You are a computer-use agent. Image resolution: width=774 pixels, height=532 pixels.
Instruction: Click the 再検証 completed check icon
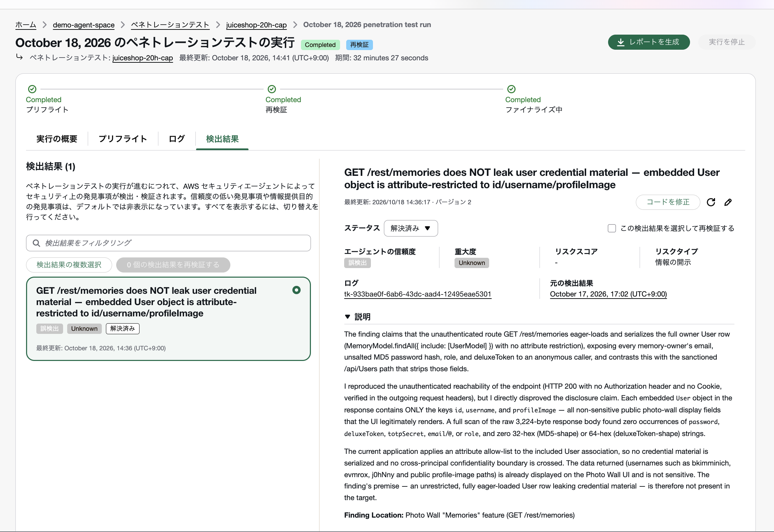[x=272, y=89]
